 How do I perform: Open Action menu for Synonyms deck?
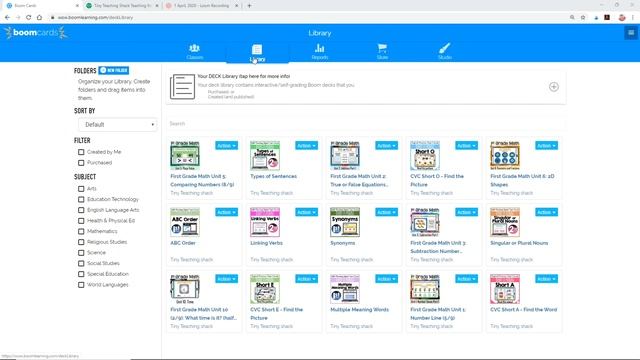coord(386,212)
